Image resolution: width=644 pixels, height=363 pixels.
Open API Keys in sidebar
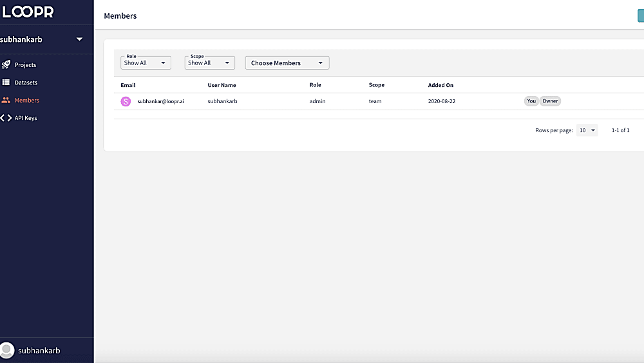(x=26, y=118)
